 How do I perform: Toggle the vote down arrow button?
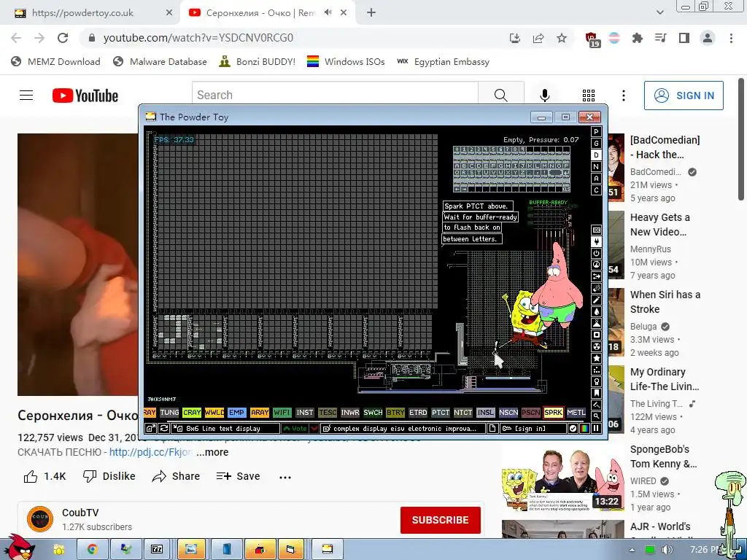314,429
